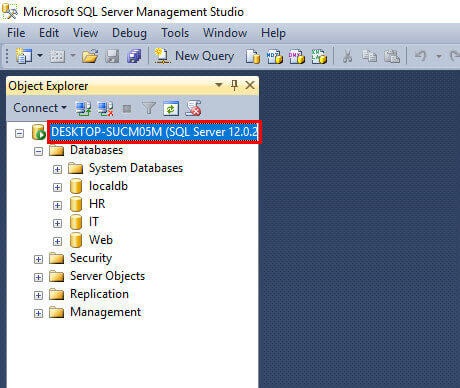Click the Open File folder icon

(90, 56)
